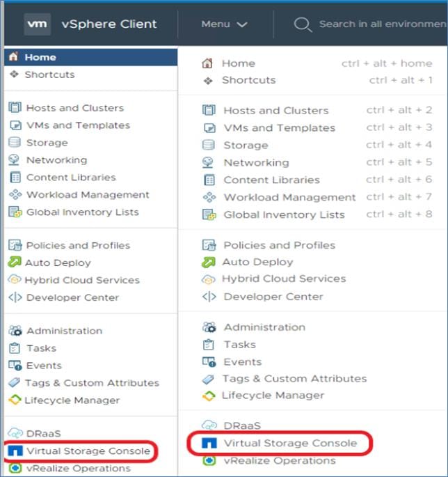This screenshot has height=477, width=448.
Task: Click Developer Center code icon in sidebar
Action: coord(15,297)
